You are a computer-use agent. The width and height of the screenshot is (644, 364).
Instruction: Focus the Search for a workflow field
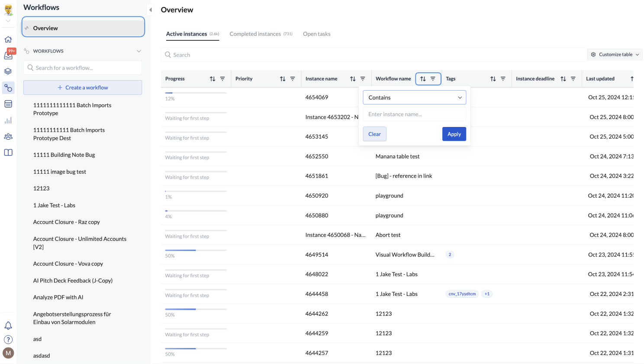83,68
